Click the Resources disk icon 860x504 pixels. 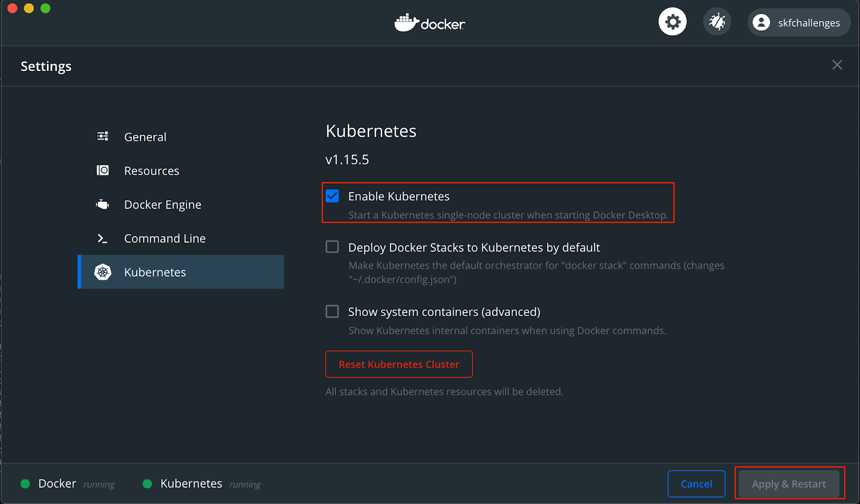103,170
